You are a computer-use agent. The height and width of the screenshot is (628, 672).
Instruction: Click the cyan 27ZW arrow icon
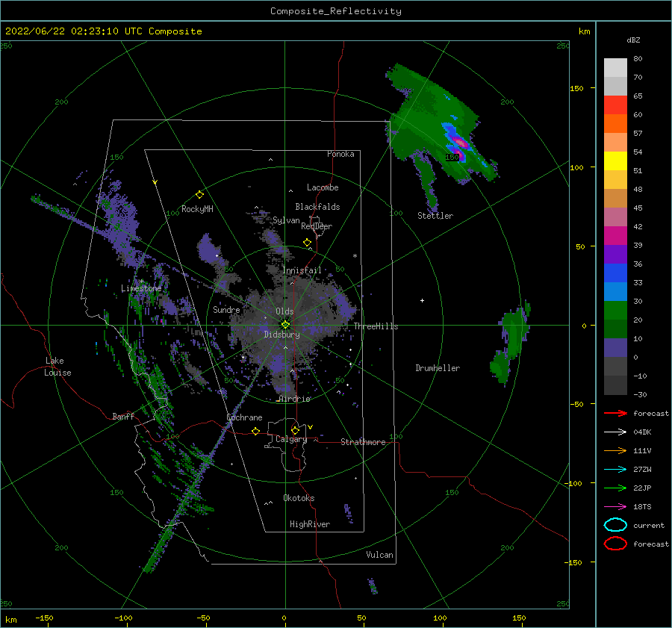click(615, 470)
